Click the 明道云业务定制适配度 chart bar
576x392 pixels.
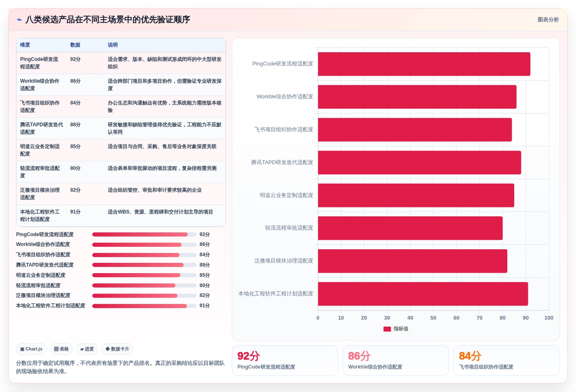click(x=416, y=195)
